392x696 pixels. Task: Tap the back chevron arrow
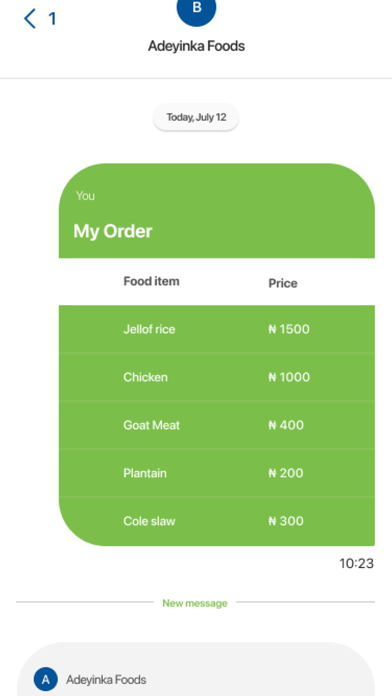click(30, 19)
